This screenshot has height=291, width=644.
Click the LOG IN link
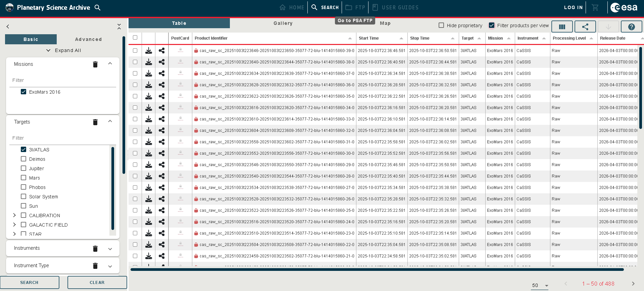[x=573, y=7]
